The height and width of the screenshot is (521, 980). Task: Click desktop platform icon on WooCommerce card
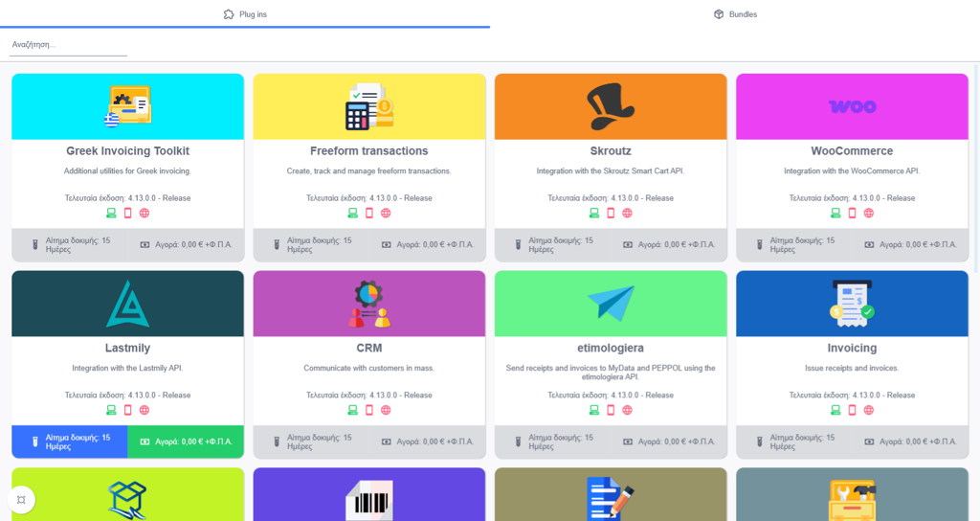click(x=835, y=214)
